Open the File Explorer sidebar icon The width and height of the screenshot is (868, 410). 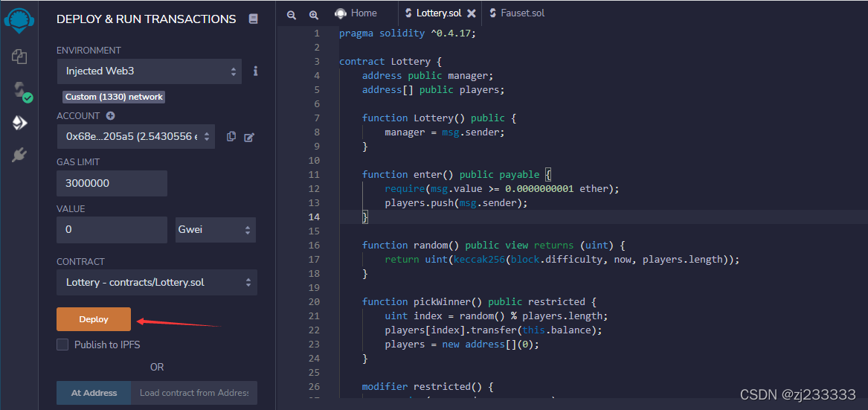point(19,56)
